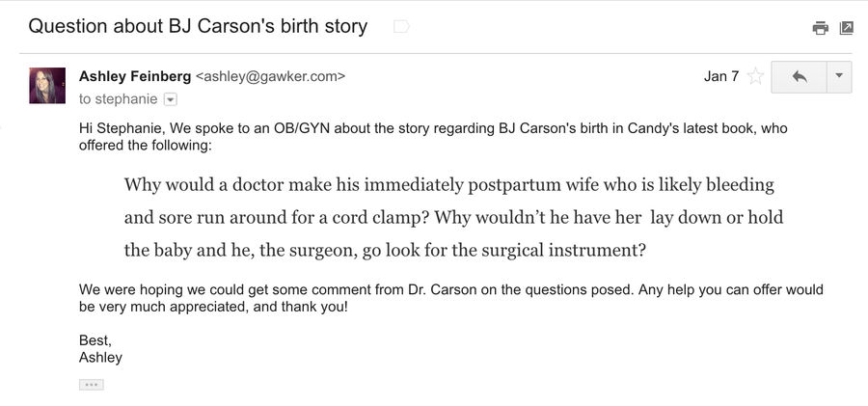Print this email with the printer icon

point(821,28)
